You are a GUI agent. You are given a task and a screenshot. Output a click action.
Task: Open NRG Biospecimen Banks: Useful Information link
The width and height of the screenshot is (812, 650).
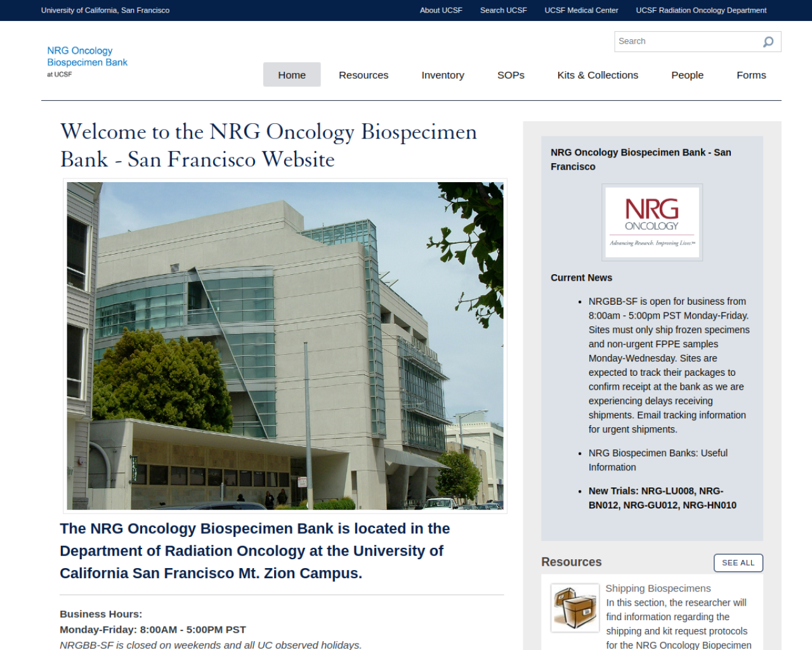click(x=658, y=460)
